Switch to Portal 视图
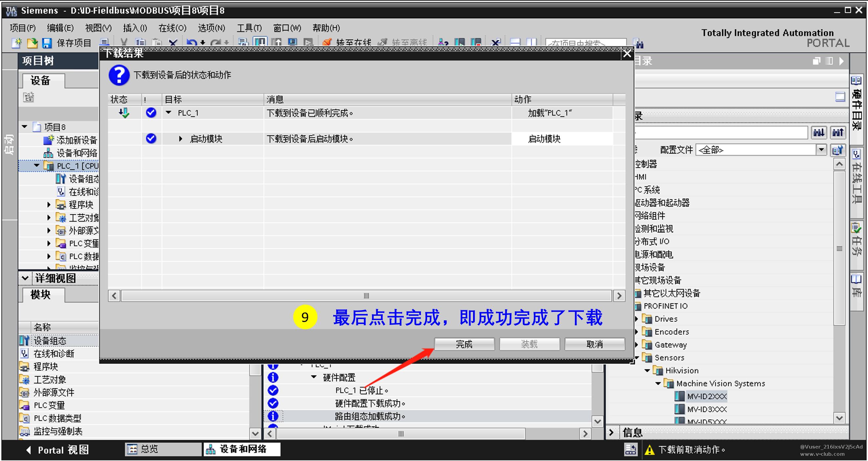The width and height of the screenshot is (868, 461). tap(58, 450)
